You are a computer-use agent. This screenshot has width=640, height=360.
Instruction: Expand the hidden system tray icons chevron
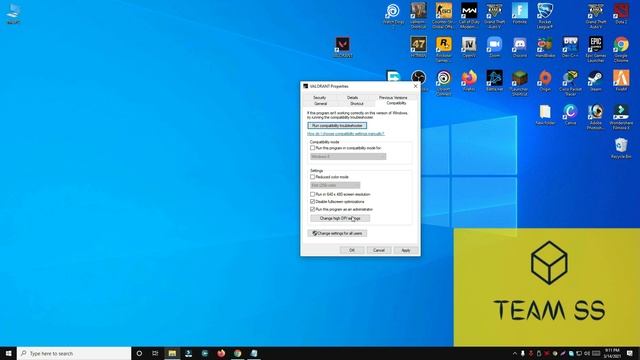coord(515,353)
